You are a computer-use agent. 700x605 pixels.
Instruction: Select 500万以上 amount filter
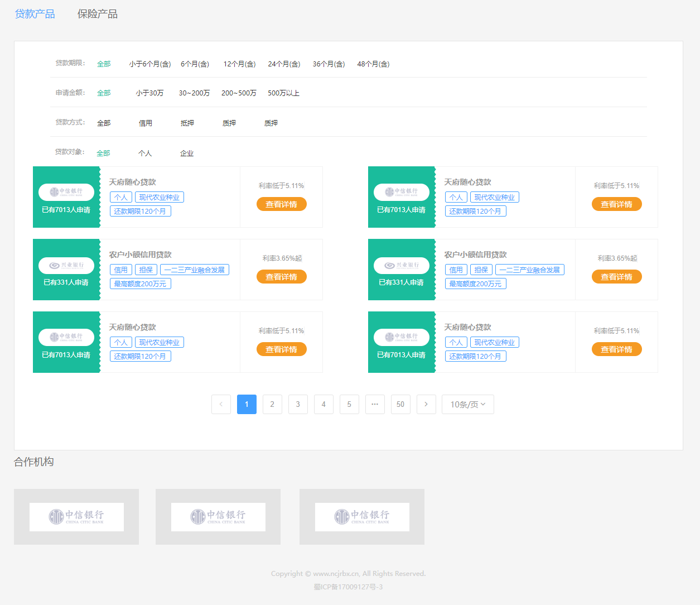tap(283, 93)
